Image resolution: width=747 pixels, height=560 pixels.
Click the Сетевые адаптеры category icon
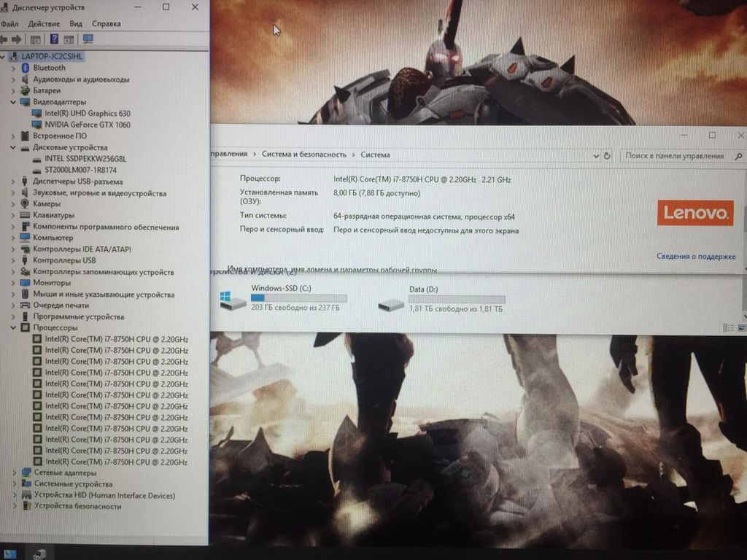tap(26, 472)
